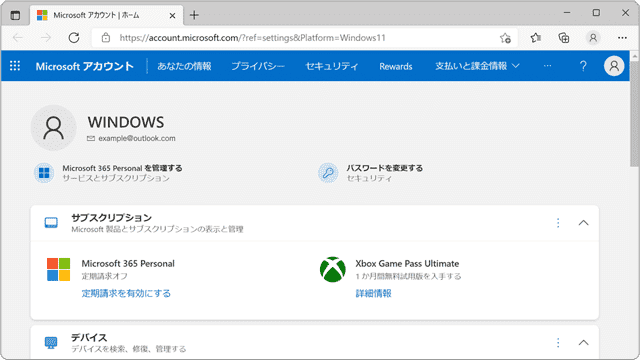Go to Microsoft アカウント home
640x360 pixels.
(x=84, y=66)
